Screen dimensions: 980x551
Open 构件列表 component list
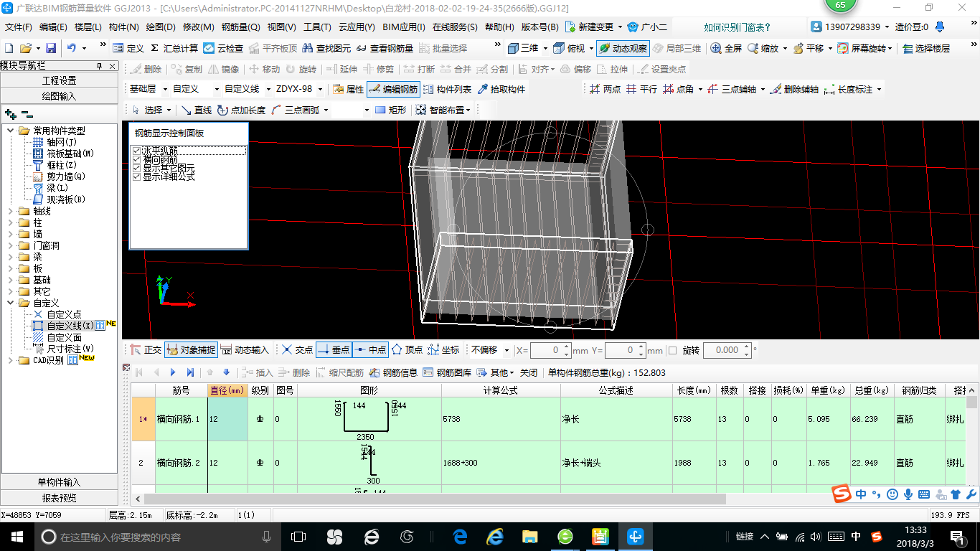click(447, 89)
